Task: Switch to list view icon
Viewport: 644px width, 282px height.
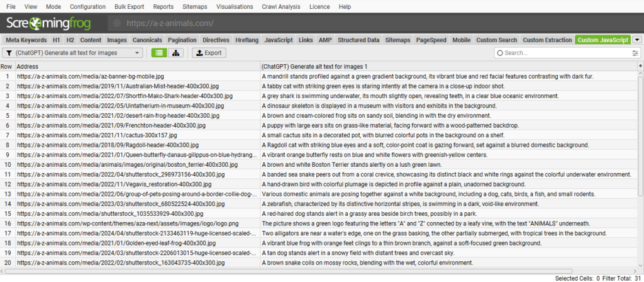Action: click(159, 53)
